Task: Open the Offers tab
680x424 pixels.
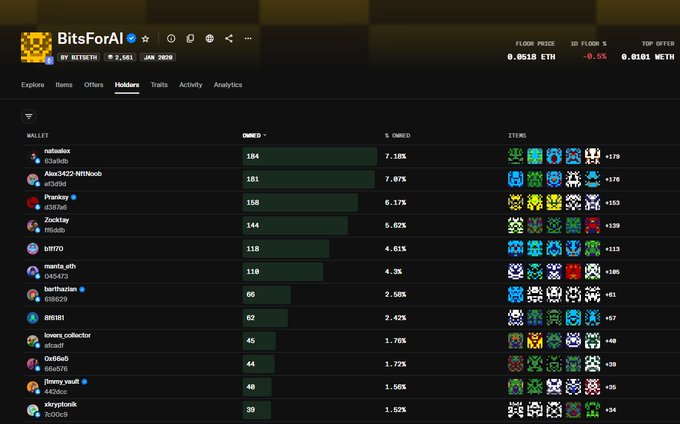Action: pos(94,85)
